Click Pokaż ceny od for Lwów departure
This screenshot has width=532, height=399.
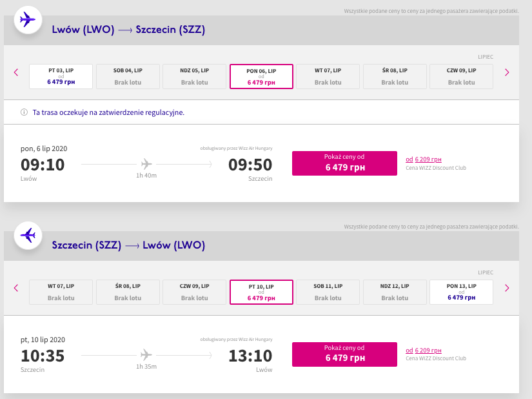(344, 163)
